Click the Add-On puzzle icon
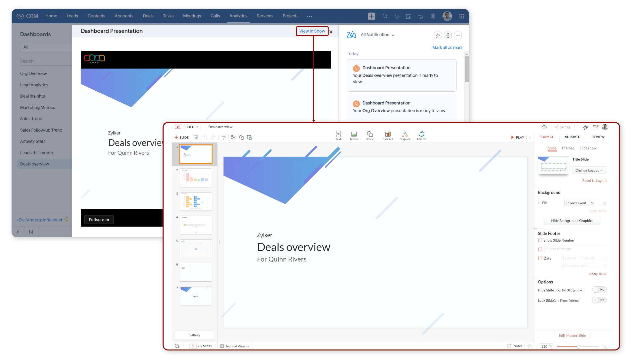The width and height of the screenshot is (633, 364). (421, 134)
